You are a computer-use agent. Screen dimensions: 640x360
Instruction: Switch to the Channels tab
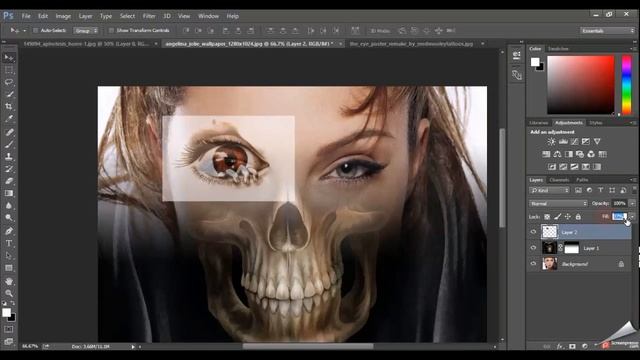point(559,180)
